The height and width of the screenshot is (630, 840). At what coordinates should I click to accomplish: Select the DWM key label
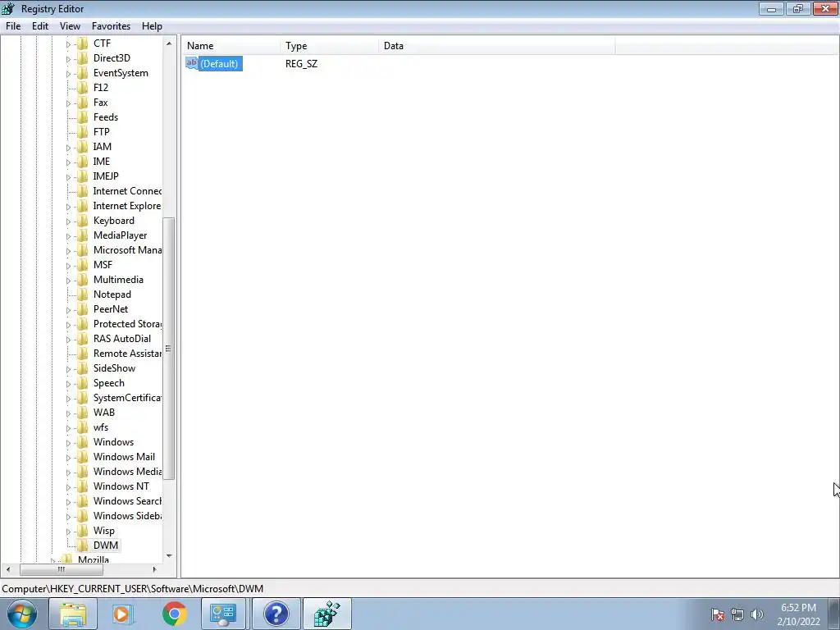106,546
